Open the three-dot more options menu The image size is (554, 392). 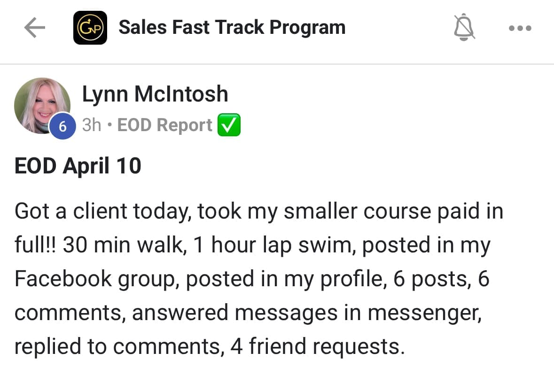tap(520, 28)
